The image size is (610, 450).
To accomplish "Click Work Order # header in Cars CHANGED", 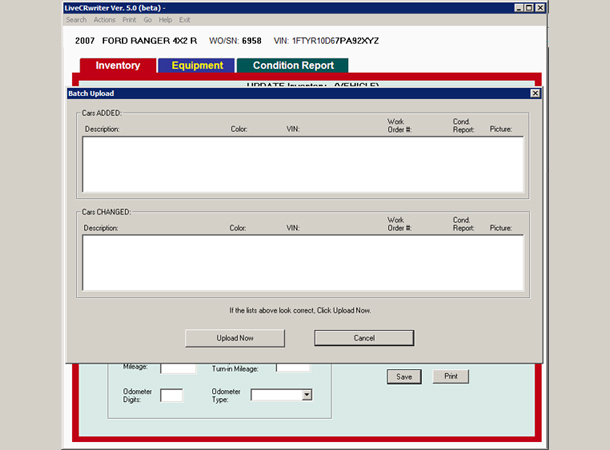I will click(399, 224).
